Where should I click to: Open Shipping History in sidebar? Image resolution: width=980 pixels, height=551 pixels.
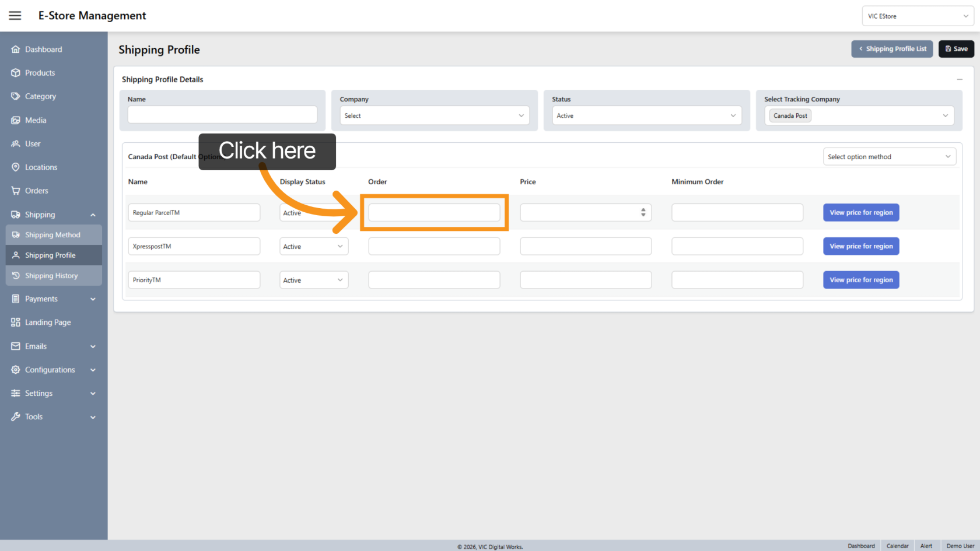coord(51,276)
